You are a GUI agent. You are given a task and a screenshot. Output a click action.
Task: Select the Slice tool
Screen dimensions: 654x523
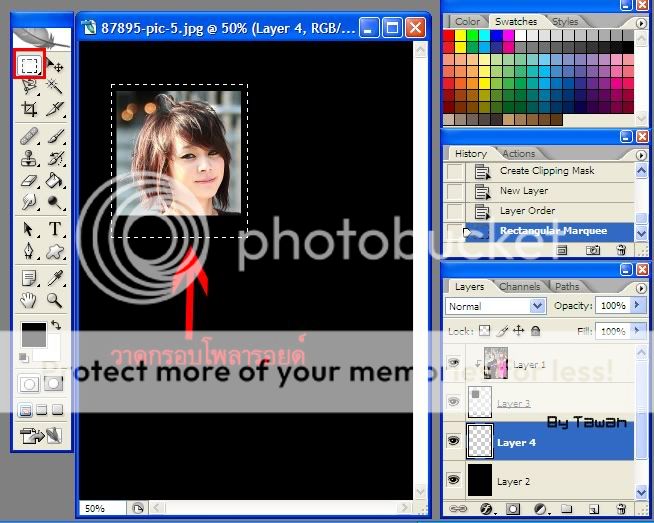point(55,109)
